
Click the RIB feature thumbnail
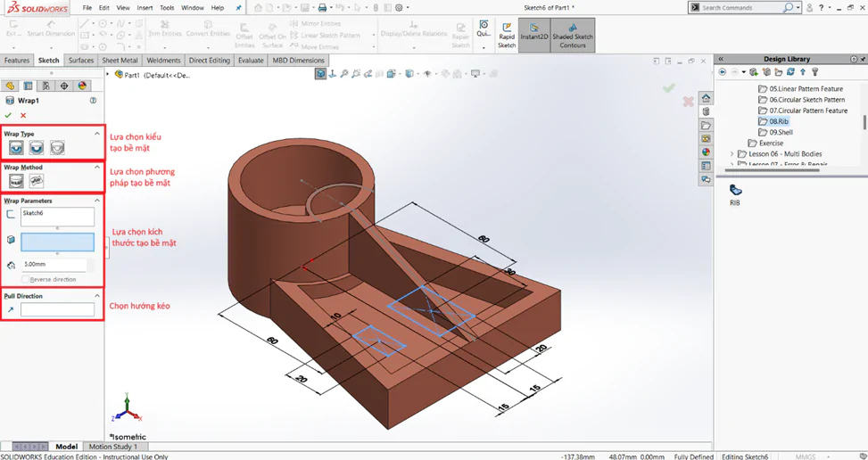[x=735, y=191]
